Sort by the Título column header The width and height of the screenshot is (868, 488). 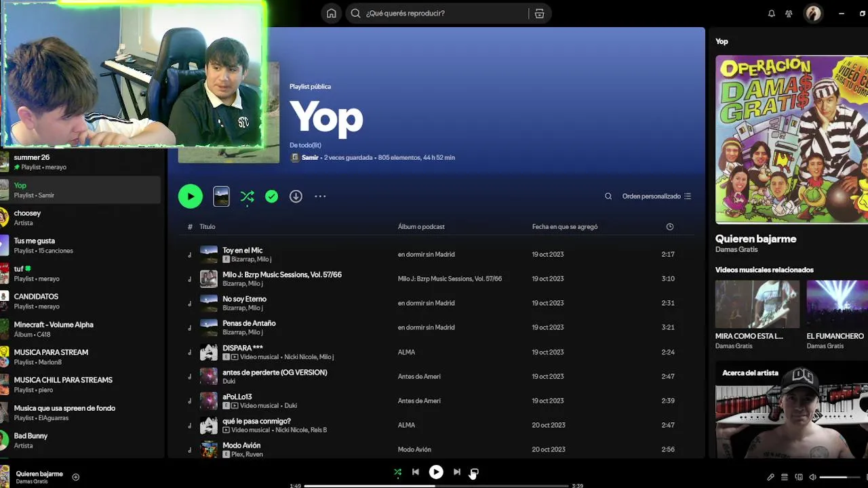pyautogui.click(x=208, y=227)
